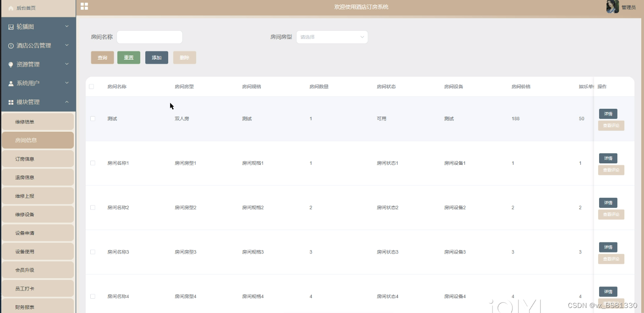Click the 房间规格3 cell
Image resolution: width=644 pixels, height=313 pixels.
[253, 252]
